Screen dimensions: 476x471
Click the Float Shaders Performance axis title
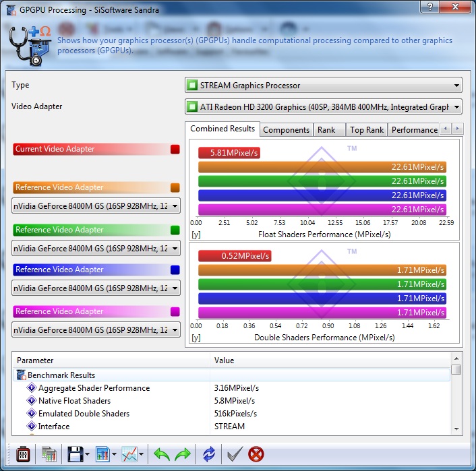coord(324,234)
